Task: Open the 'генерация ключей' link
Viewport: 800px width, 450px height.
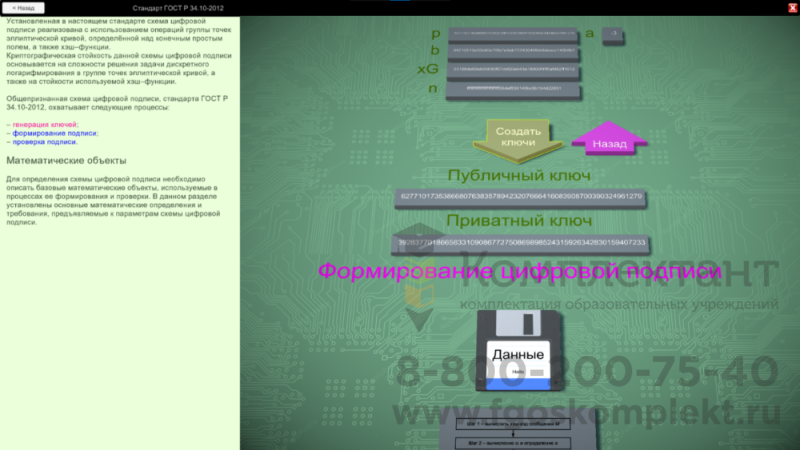Action: [45, 124]
